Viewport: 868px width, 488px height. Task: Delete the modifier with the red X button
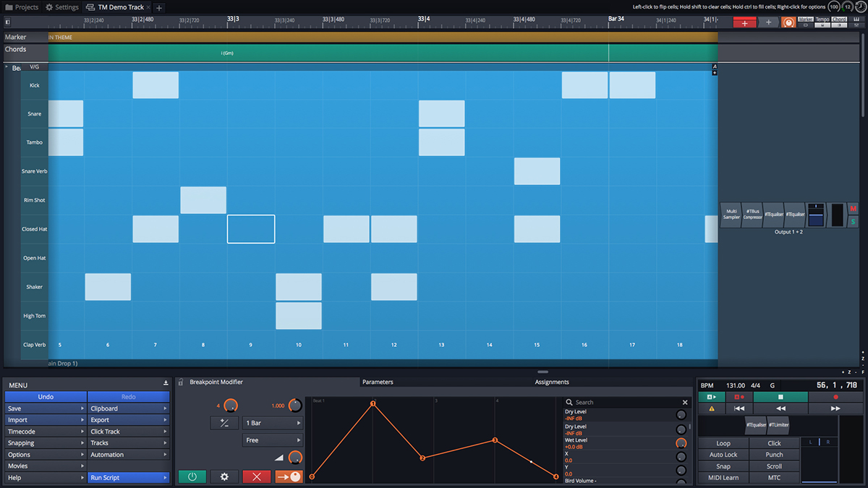257,476
